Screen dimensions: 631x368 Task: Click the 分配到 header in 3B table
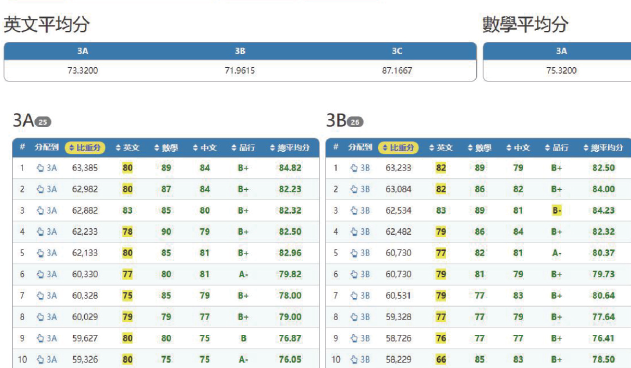(360, 147)
